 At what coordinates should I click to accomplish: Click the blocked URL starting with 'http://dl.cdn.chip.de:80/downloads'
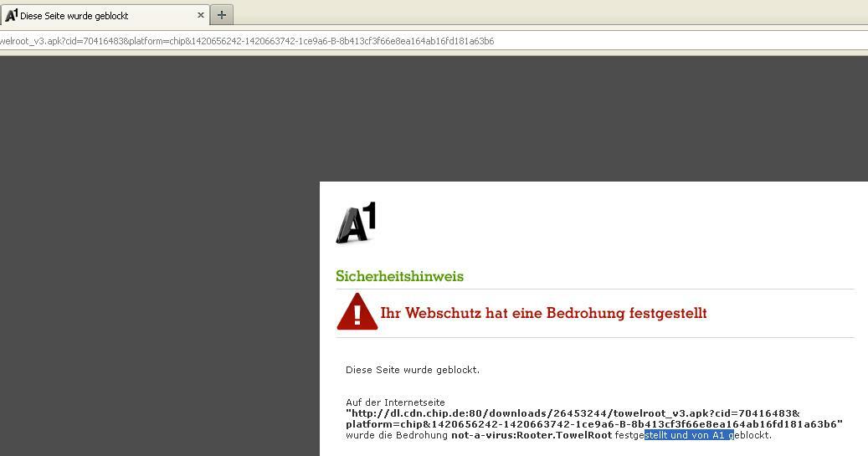(x=573, y=413)
